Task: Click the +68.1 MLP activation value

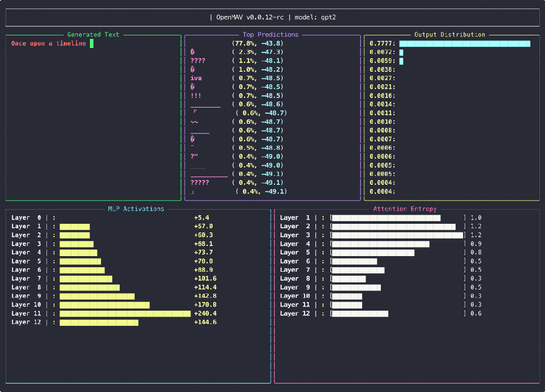Action: coord(204,243)
